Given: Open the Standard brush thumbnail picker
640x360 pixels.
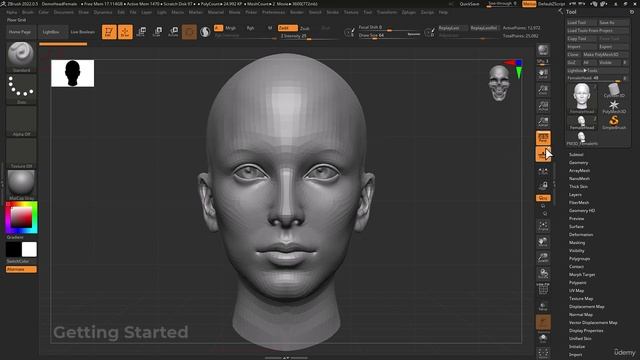Looking at the screenshot, I should coord(21,57).
